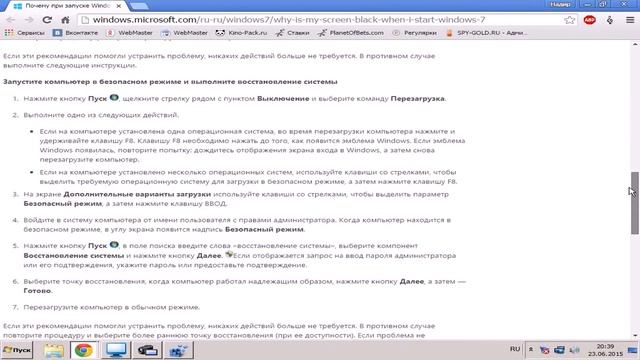The width and height of the screenshot is (640, 360).
Task: Open a new browser tab
Action: pyautogui.click(x=139, y=6)
